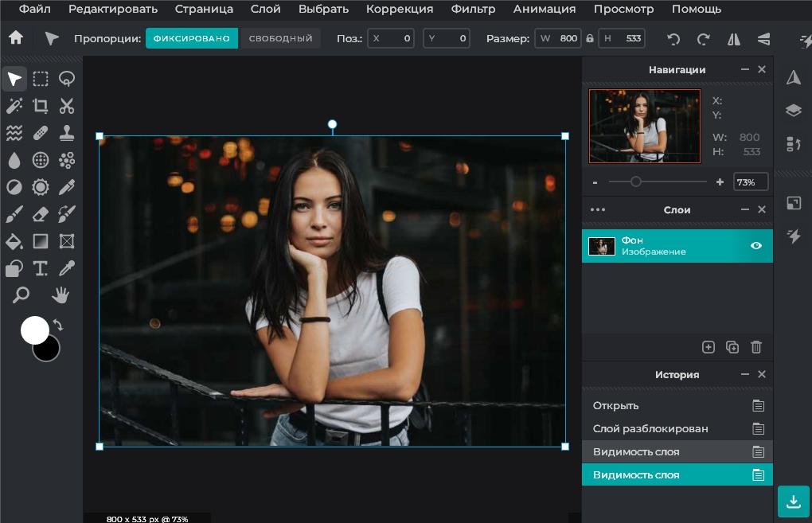Open the Коррекция menu
Image resolution: width=812 pixels, height=523 pixels.
400,10
